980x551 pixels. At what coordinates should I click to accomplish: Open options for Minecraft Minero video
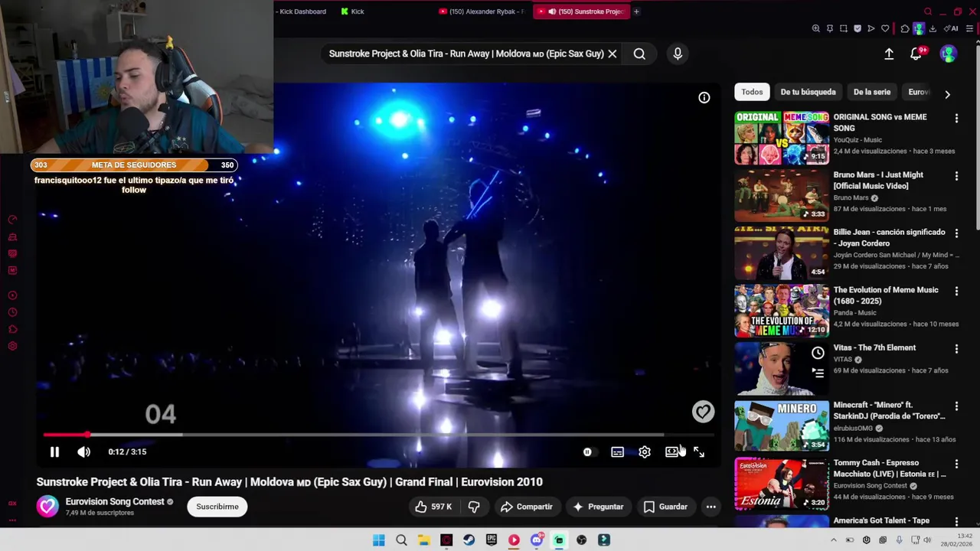point(956,406)
